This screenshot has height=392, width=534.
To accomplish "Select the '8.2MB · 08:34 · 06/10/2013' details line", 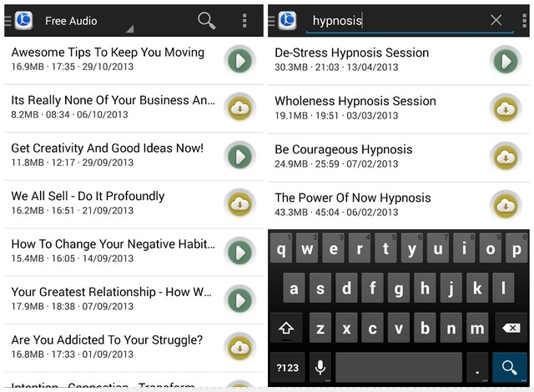I will coord(69,114).
